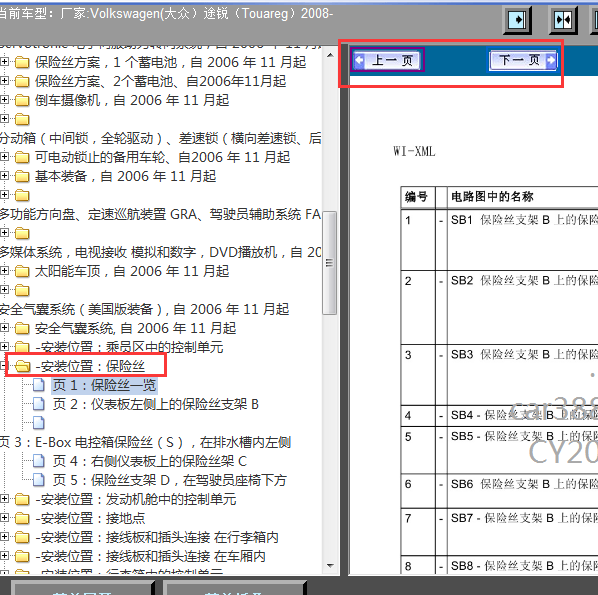Screen dimensions: 598x595
Task: Click folder icon of 安全气囊系统, 自 2006
Action: pos(22,328)
